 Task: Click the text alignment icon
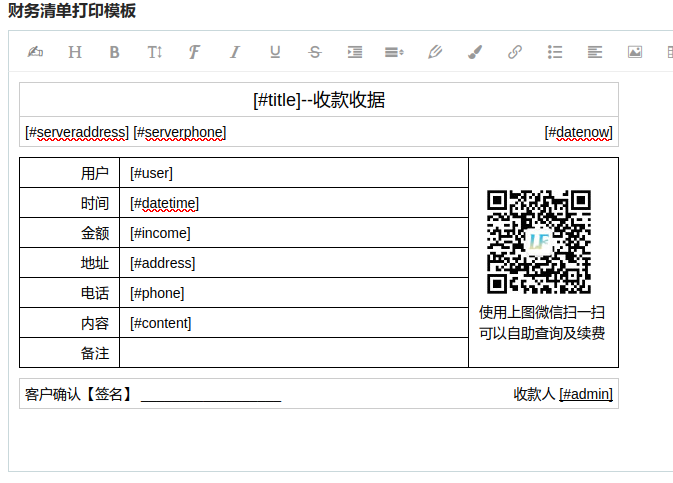pos(595,52)
